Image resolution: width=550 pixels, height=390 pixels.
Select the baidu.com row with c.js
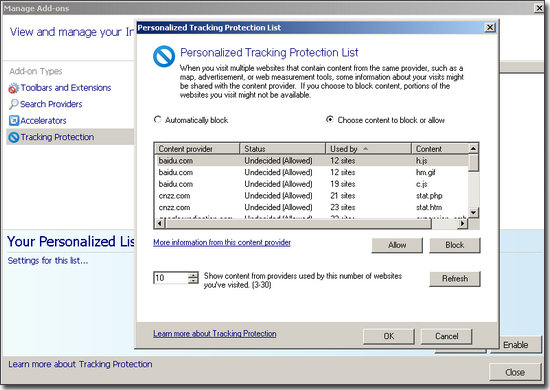point(311,184)
